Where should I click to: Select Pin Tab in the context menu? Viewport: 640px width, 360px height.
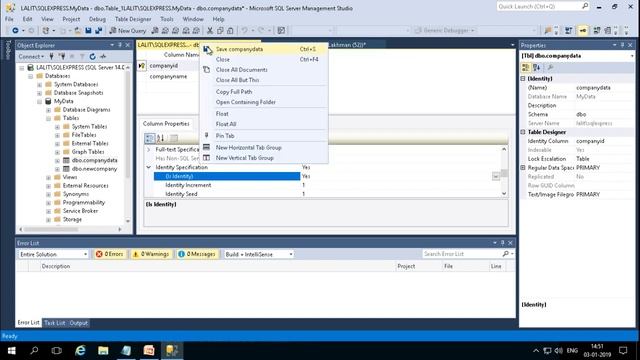tap(264, 136)
